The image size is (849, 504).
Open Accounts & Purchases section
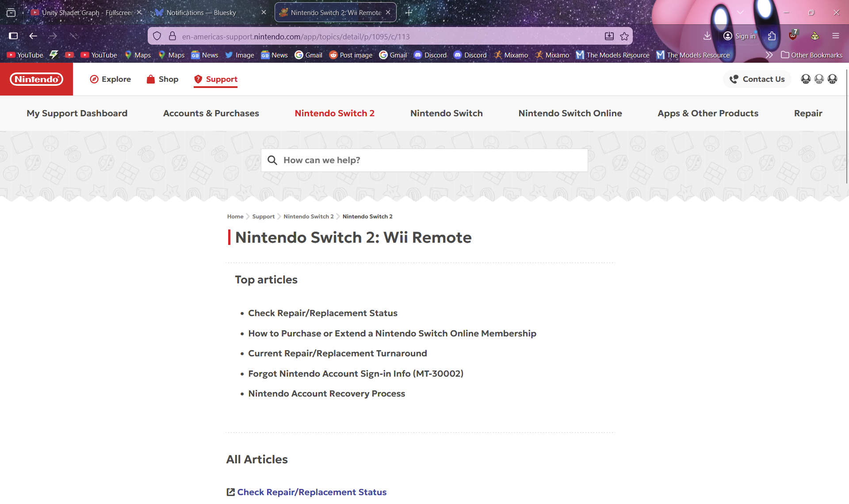[x=211, y=113]
